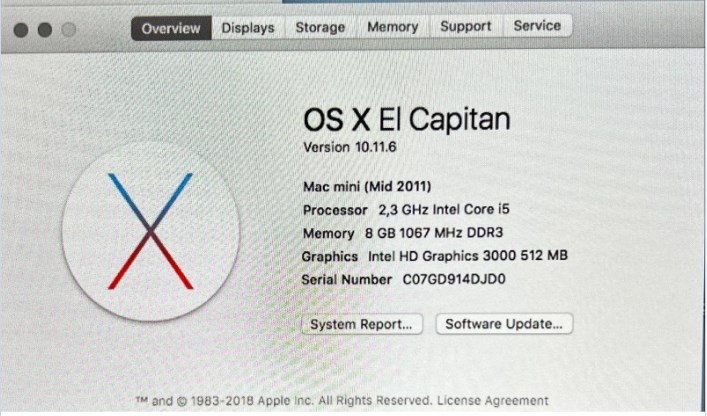707x416 pixels.
Task: Click the Software Update button
Action: click(x=504, y=324)
